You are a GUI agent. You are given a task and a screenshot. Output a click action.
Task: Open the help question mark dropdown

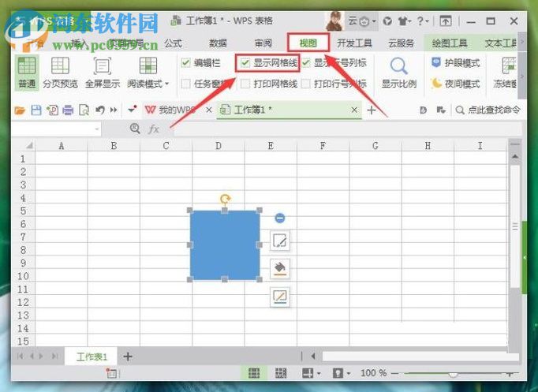click(x=423, y=21)
